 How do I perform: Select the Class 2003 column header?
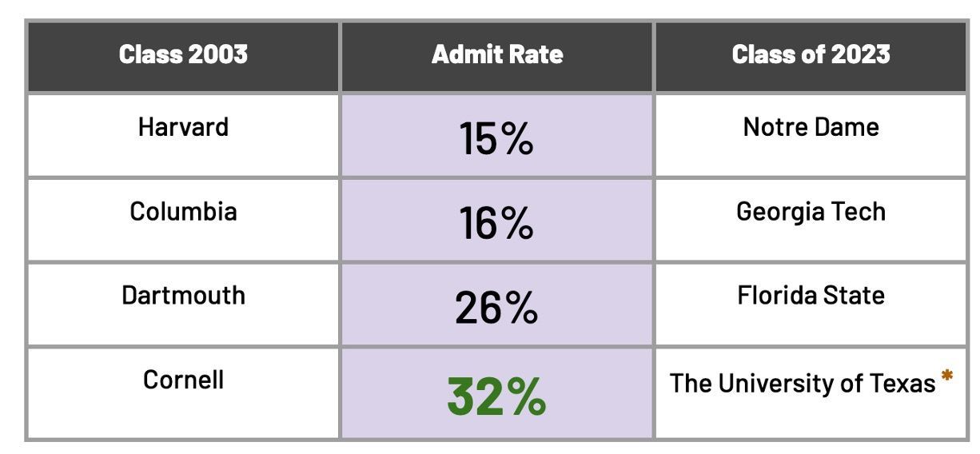point(183,56)
